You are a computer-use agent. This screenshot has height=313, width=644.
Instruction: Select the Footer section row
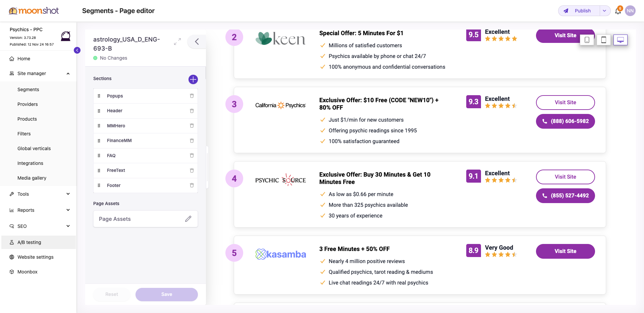pos(146,185)
